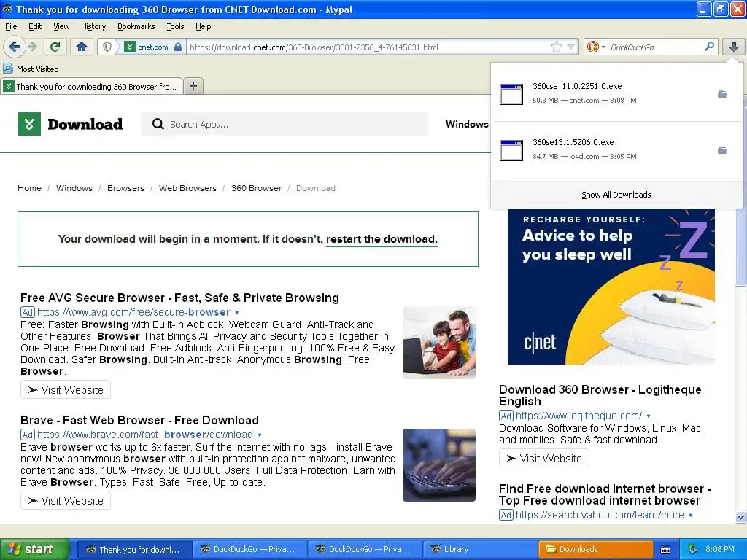The width and height of the screenshot is (747, 560).
Task: Click Show All Downloads
Action: [x=616, y=195]
